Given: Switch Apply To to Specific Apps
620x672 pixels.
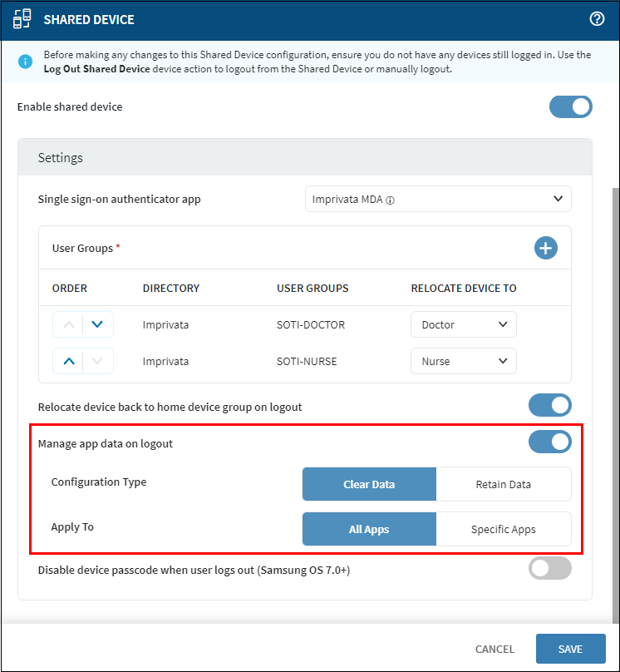Looking at the screenshot, I should point(503,529).
